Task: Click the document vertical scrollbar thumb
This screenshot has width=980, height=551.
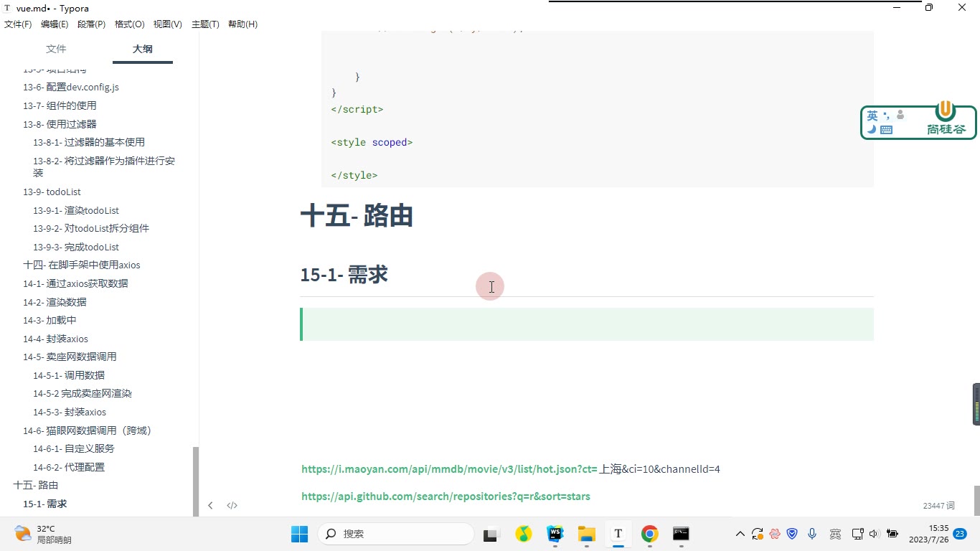Action: [976, 500]
